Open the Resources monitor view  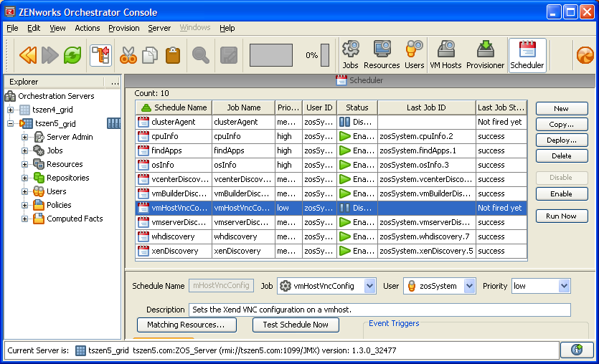382,55
